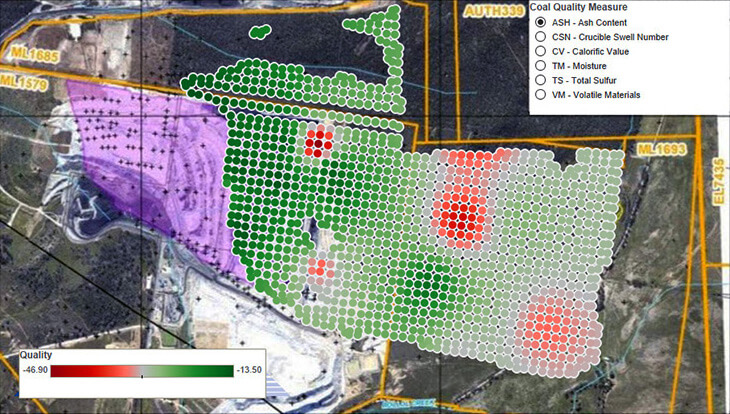Click the midpoint tick on the Quality gradient
The width and height of the screenshot is (730, 414).
point(142,375)
